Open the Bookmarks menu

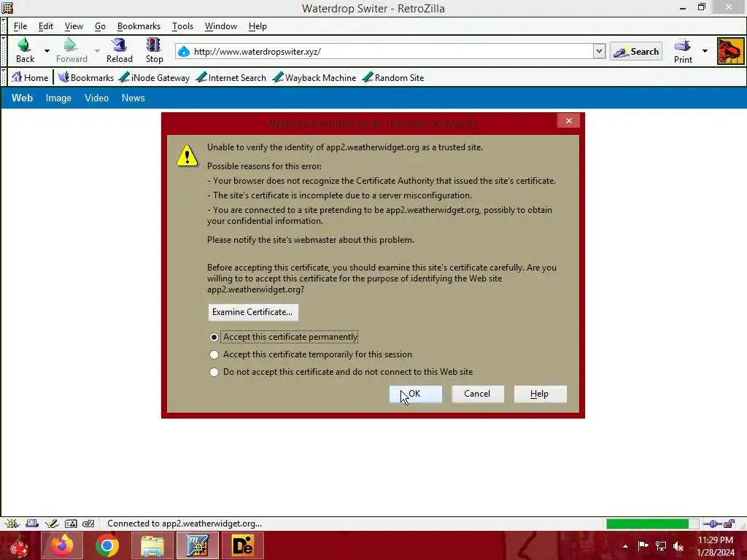139,26
